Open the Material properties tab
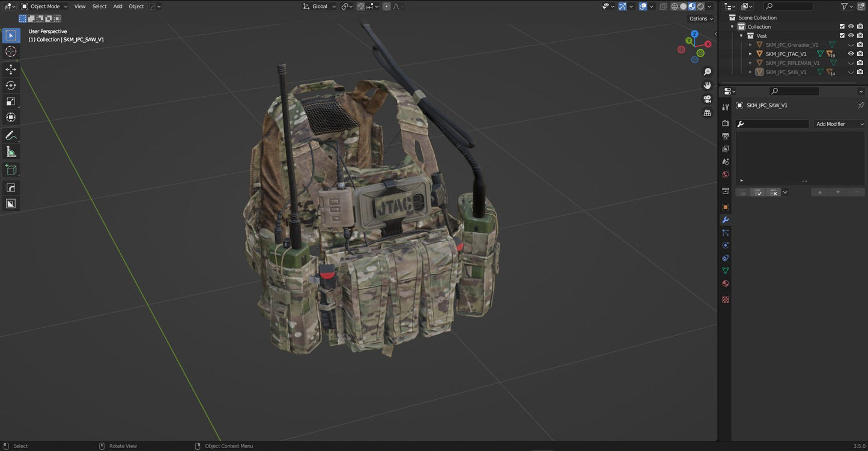 [725, 283]
